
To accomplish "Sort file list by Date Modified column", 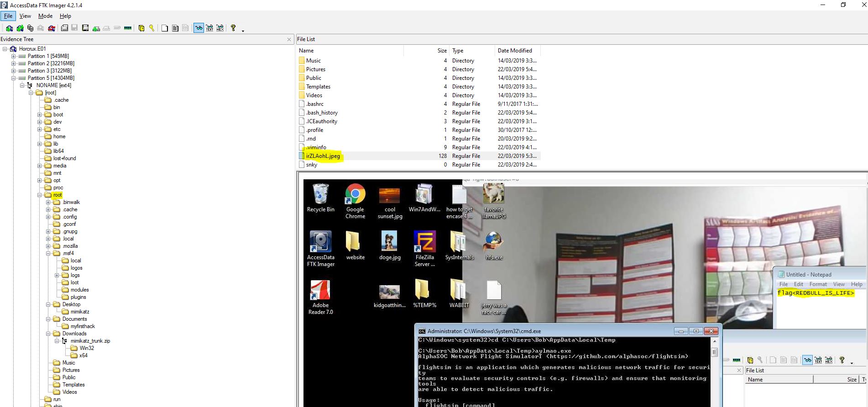I will [518, 51].
